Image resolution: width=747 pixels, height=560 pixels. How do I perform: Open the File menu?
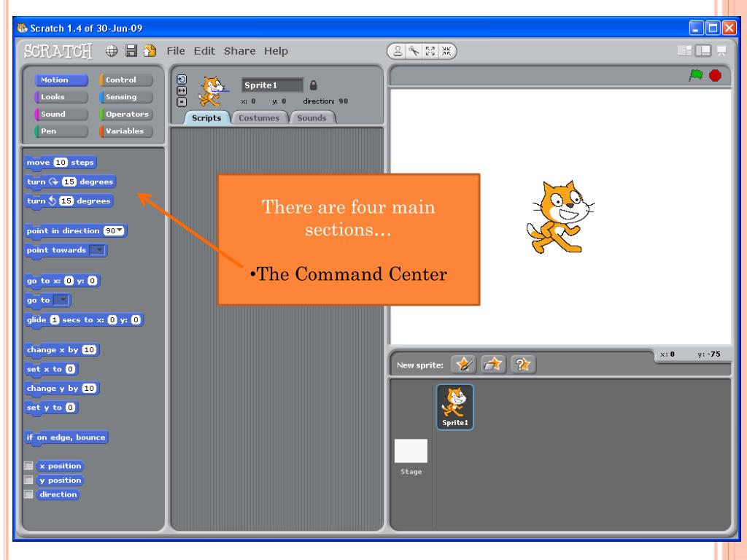point(176,51)
